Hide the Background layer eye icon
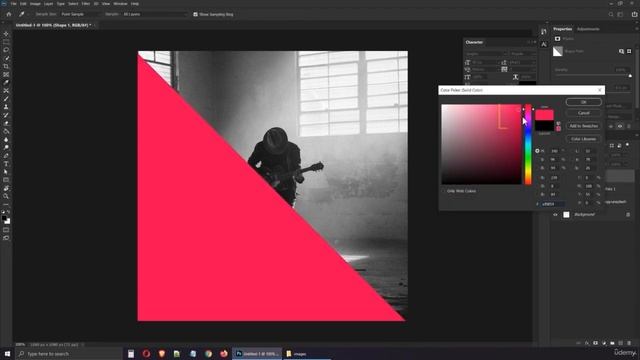The height and width of the screenshot is (360, 640). pos(555,215)
